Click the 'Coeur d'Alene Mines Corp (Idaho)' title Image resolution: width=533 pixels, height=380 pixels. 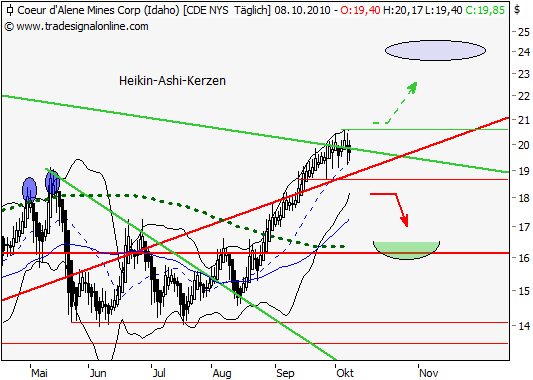coord(98,10)
